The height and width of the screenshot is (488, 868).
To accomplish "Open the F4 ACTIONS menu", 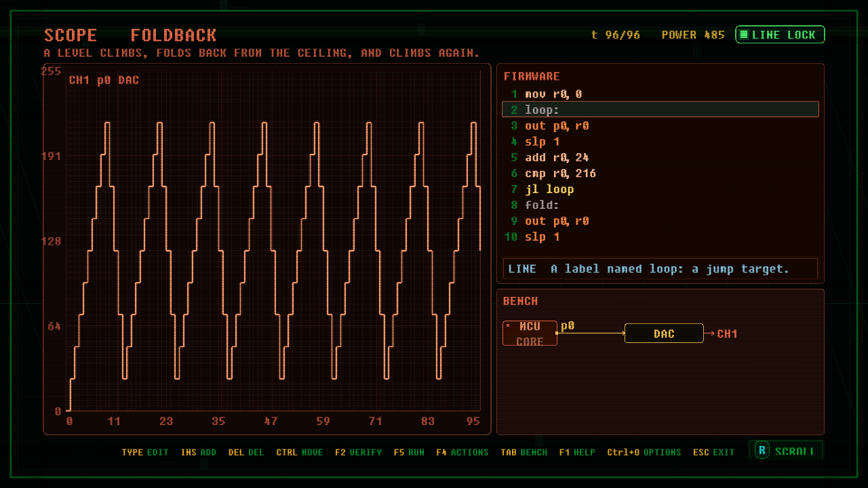I will (x=462, y=452).
